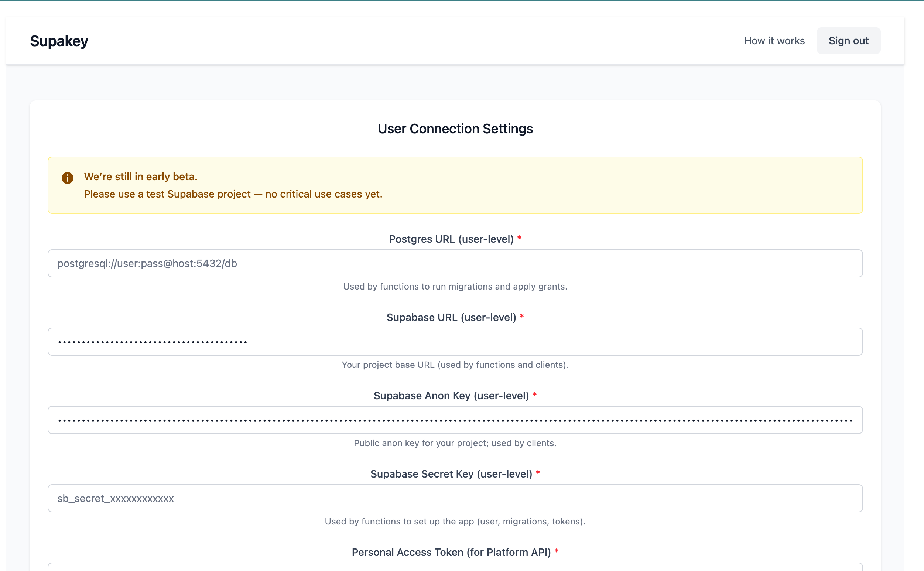Click the Sign out button
This screenshot has width=924, height=571.
pyautogui.click(x=848, y=41)
